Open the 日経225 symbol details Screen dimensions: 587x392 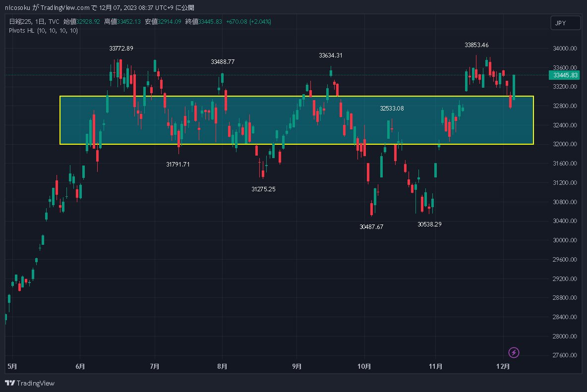point(21,22)
